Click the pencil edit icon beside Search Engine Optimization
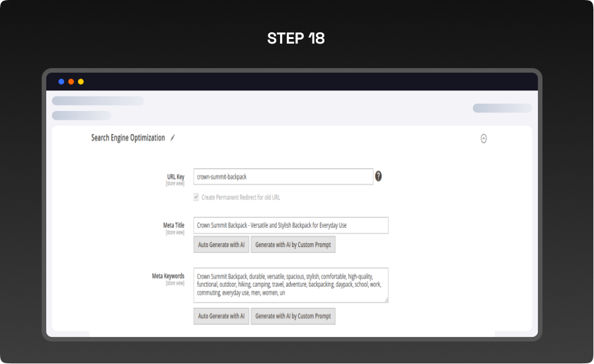Image resolution: width=594 pixels, height=364 pixels. [172, 138]
